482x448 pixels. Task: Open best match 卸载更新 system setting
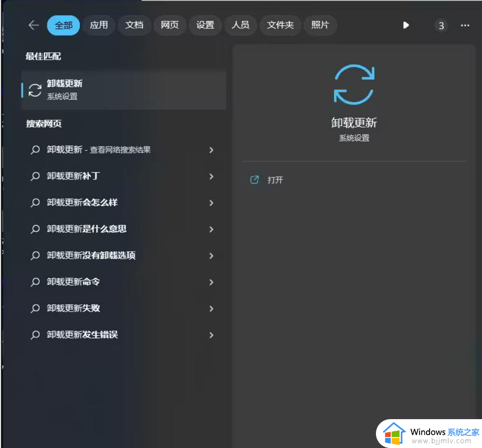124,90
